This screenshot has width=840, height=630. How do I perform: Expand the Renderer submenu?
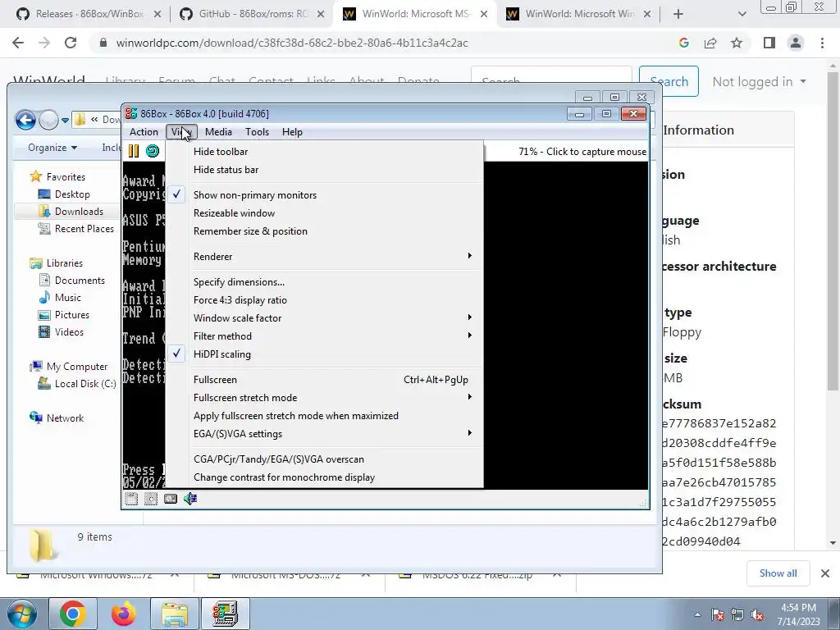(x=325, y=257)
